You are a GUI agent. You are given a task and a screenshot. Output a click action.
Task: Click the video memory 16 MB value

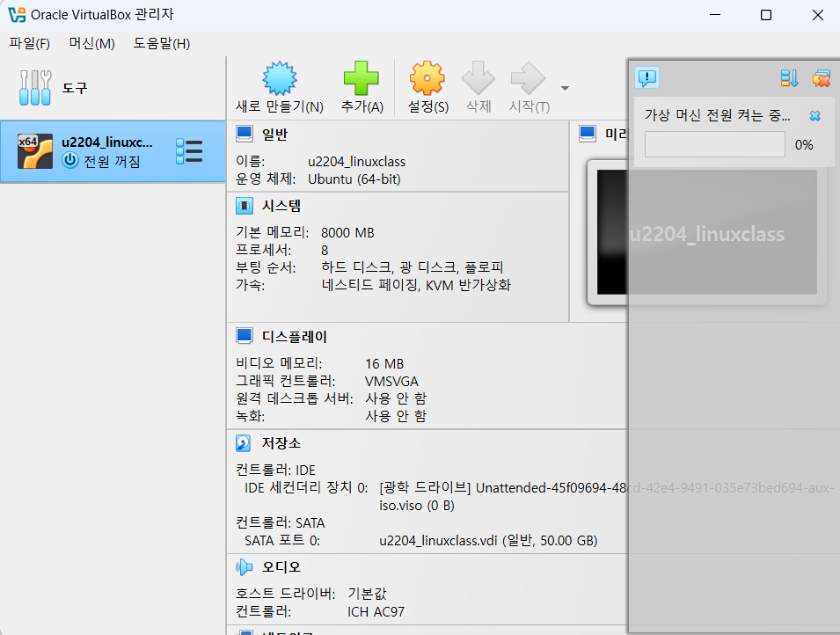tap(384, 364)
